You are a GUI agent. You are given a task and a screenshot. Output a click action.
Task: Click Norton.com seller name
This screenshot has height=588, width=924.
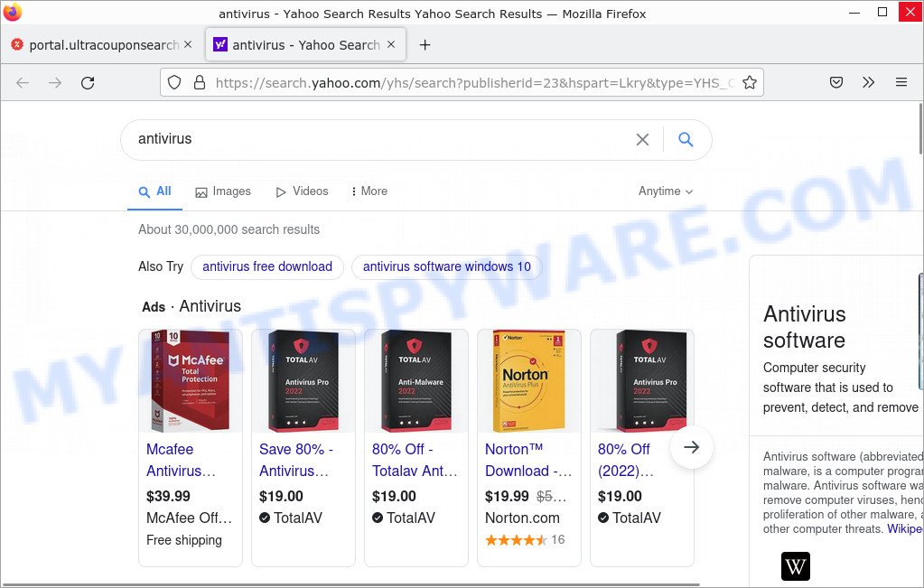coord(522,518)
